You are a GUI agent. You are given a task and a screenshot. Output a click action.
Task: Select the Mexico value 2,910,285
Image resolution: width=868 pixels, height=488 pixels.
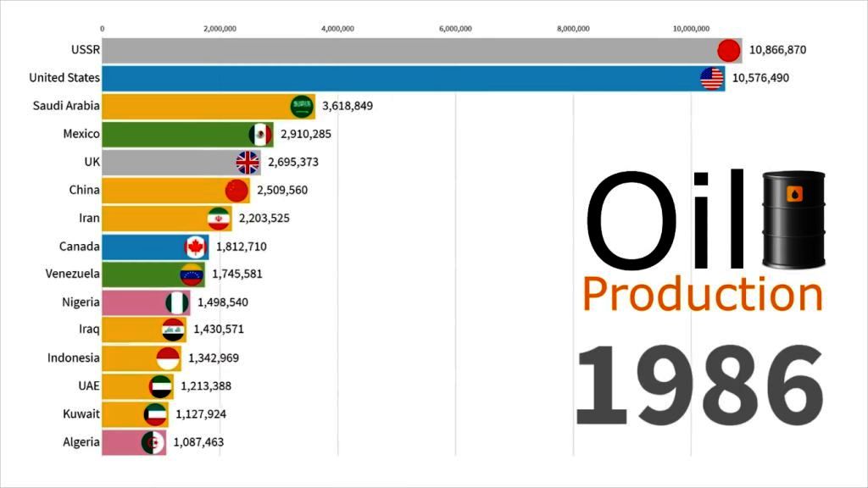point(306,134)
